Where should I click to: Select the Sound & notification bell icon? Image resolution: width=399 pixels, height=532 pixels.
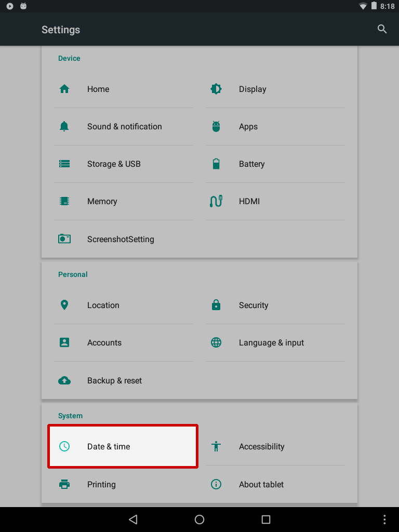tap(64, 126)
